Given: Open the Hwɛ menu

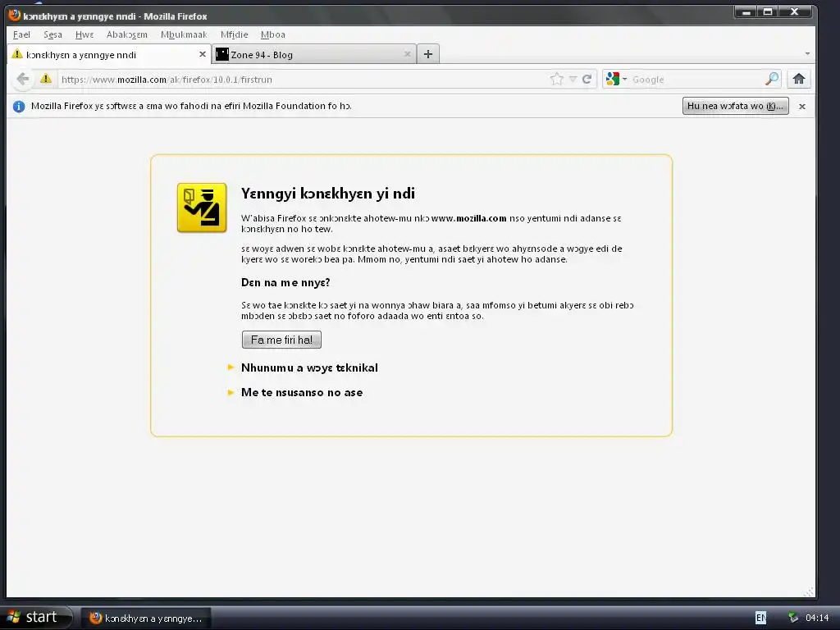Looking at the screenshot, I should (84, 34).
